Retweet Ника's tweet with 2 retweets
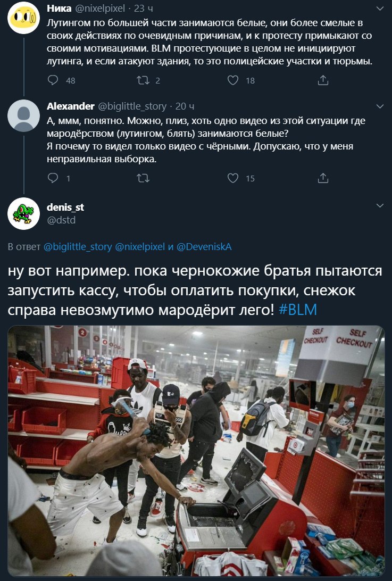Image resolution: width=392 pixels, height=581 pixels. click(143, 80)
